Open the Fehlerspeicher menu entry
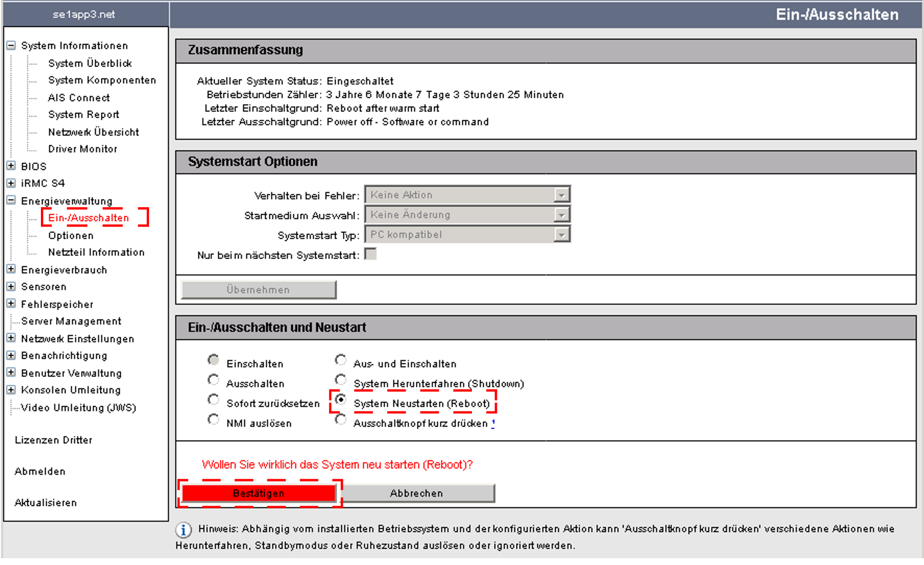This screenshot has height=565, width=924. point(57,304)
